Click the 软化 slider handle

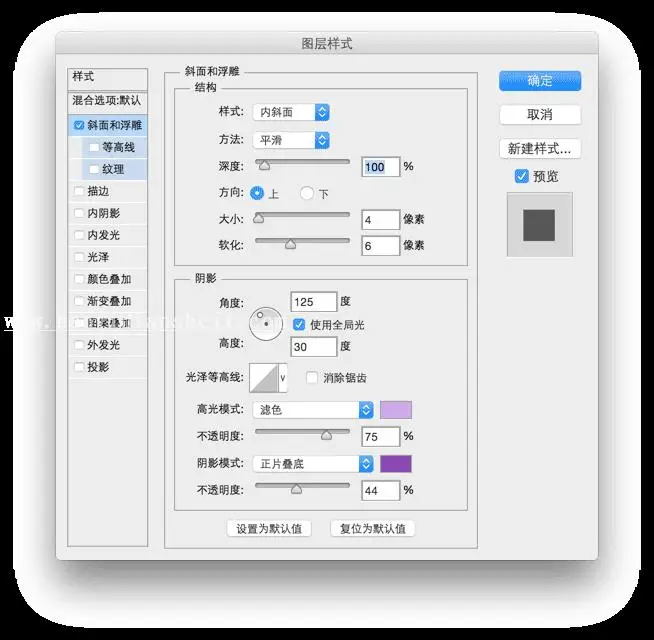click(290, 244)
